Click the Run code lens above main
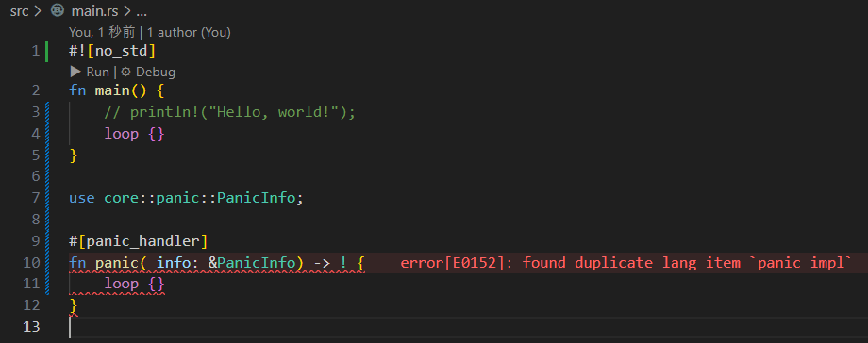Image resolution: width=868 pixels, height=343 pixels. click(97, 72)
